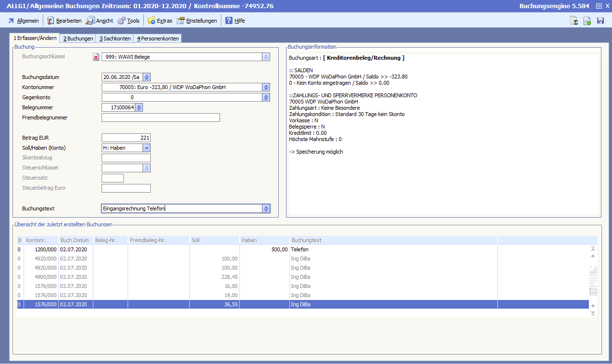Jump to first row in bookings table
The height and width of the screenshot is (364, 612).
click(593, 249)
